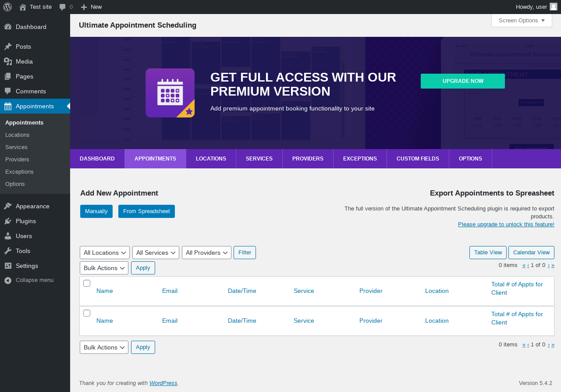The width and height of the screenshot is (561, 392).
Task: Click the Collapse menu arrow icon
Action: pyautogui.click(x=8, y=280)
